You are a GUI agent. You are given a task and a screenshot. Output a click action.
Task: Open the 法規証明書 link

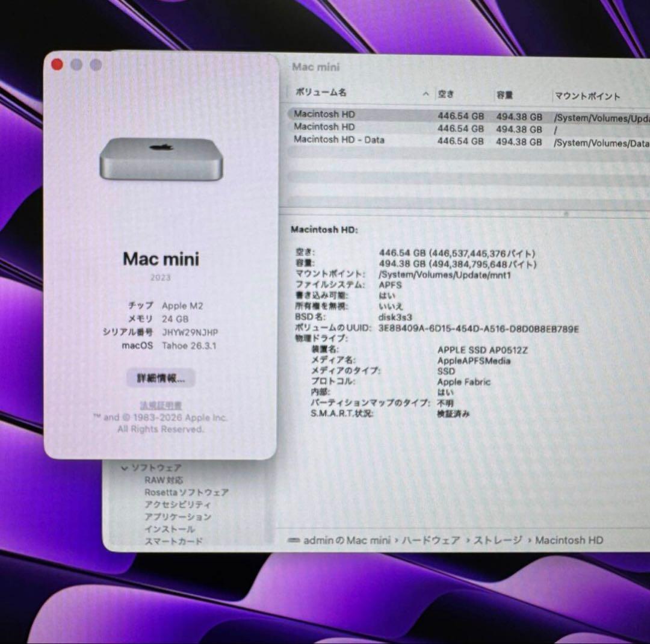(x=161, y=404)
